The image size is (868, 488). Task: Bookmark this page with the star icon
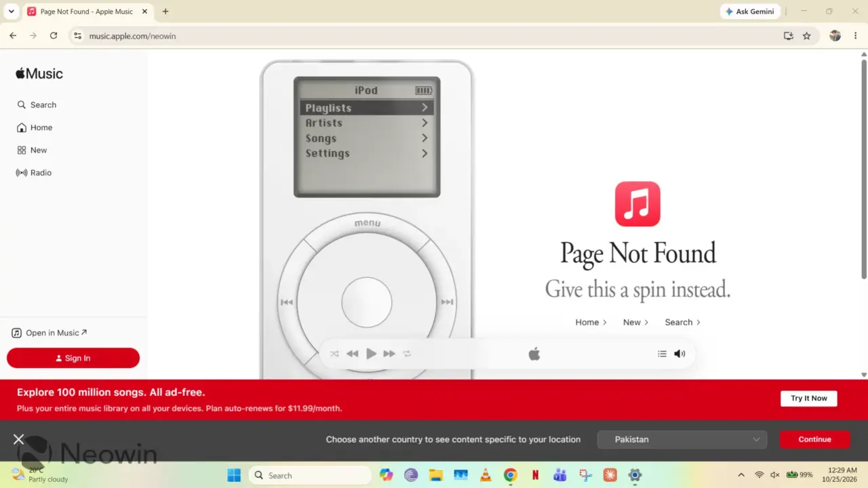point(806,36)
